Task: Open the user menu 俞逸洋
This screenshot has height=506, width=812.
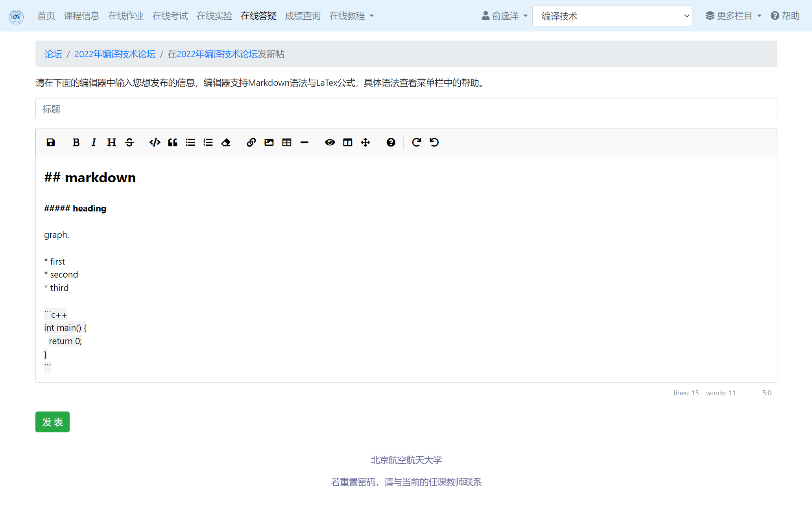Action: 505,16
